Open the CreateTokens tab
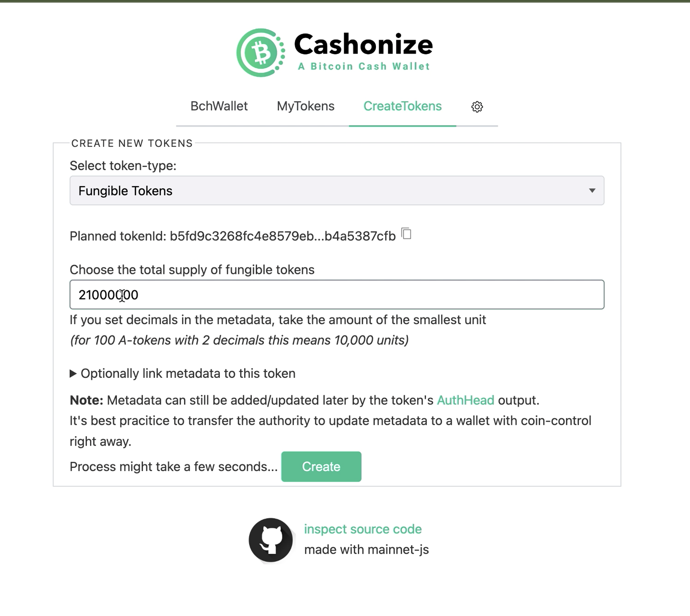 pos(402,106)
